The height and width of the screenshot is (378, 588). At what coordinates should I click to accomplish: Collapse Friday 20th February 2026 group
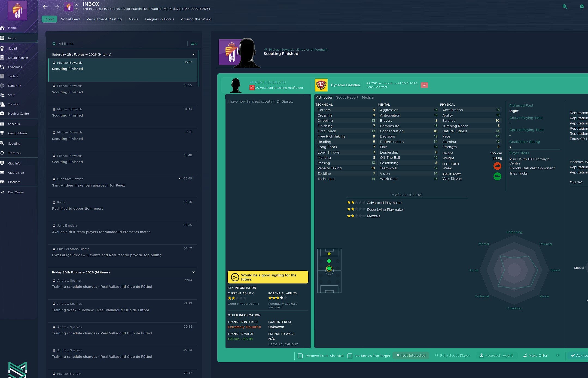coord(193,272)
